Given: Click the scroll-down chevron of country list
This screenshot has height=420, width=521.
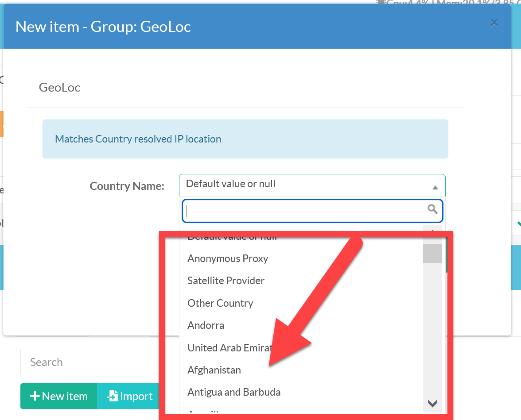Looking at the screenshot, I should [432, 403].
